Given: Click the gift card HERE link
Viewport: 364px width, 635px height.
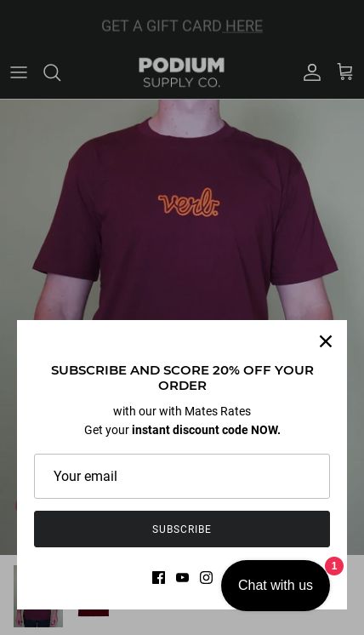Looking at the screenshot, I should coord(244,26).
